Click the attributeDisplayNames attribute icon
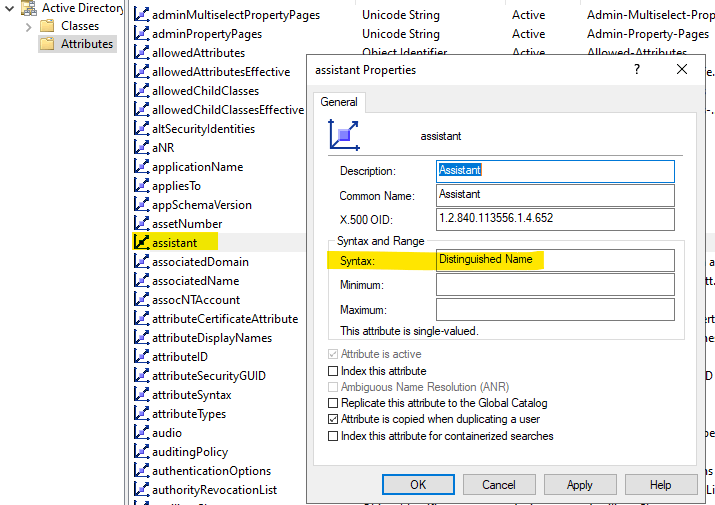 [141, 338]
